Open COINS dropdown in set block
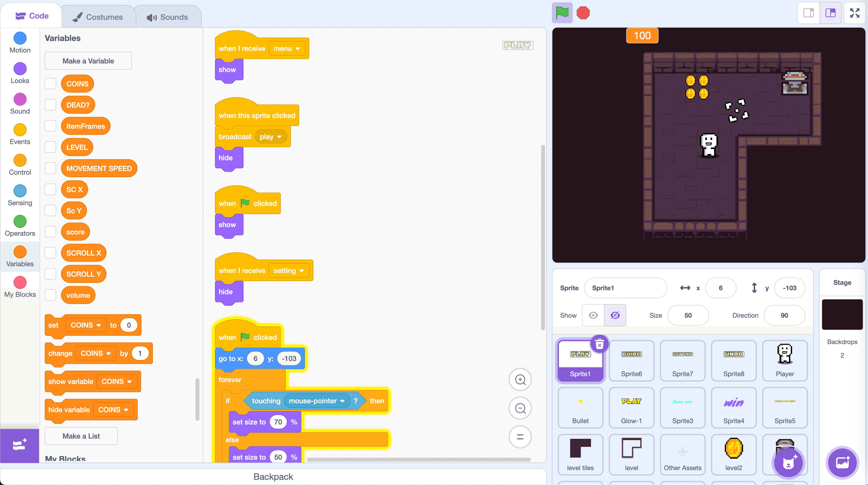The height and width of the screenshot is (485, 868). coord(98,325)
